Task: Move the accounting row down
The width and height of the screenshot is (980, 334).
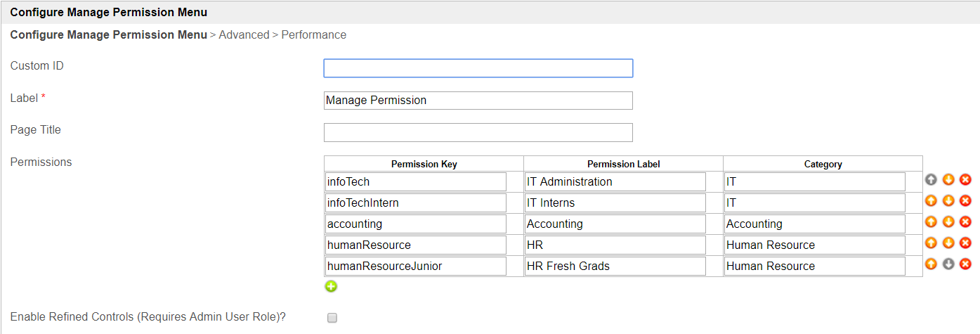Action: 948,222
